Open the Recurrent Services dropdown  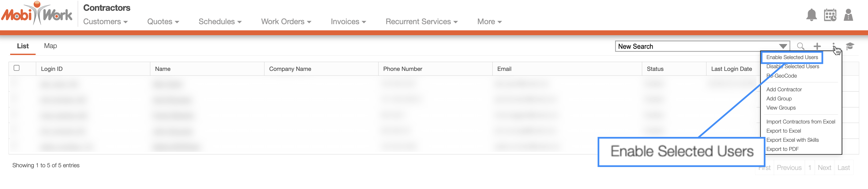421,21
